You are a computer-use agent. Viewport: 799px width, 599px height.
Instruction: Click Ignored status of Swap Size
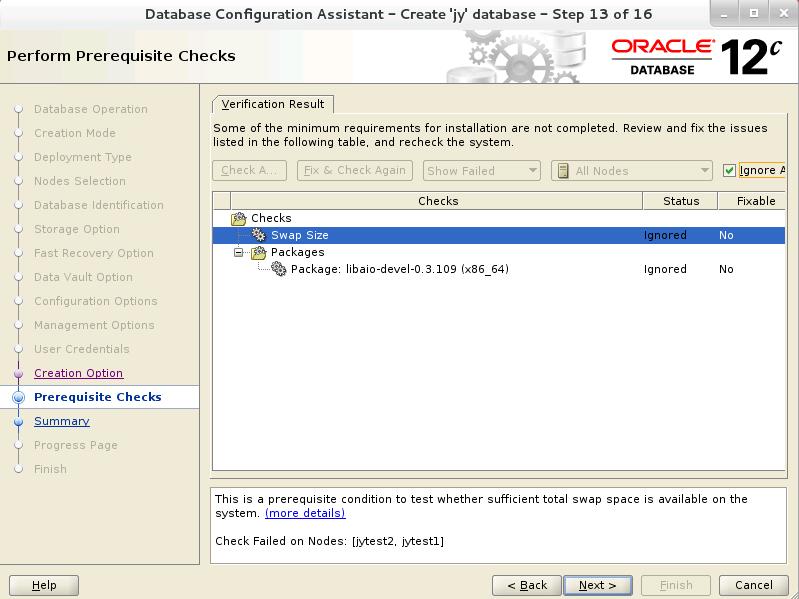(x=665, y=235)
